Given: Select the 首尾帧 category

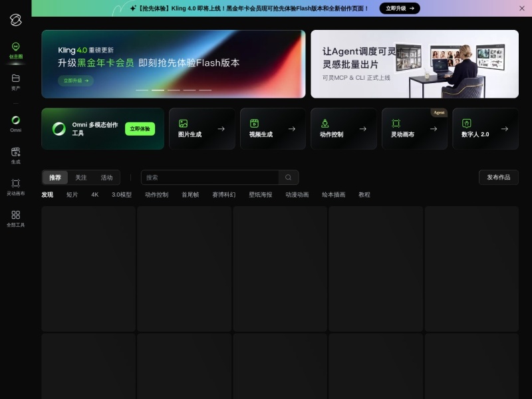Looking at the screenshot, I should tap(190, 194).
